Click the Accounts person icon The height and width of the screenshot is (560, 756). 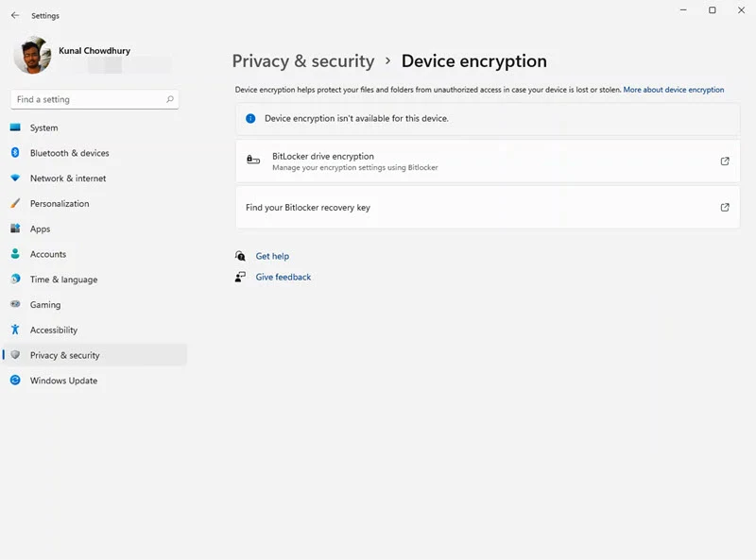15,253
